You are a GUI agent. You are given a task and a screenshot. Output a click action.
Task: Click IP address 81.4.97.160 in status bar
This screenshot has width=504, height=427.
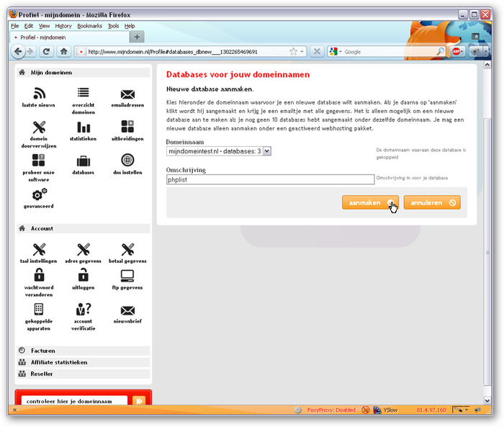coord(431,410)
